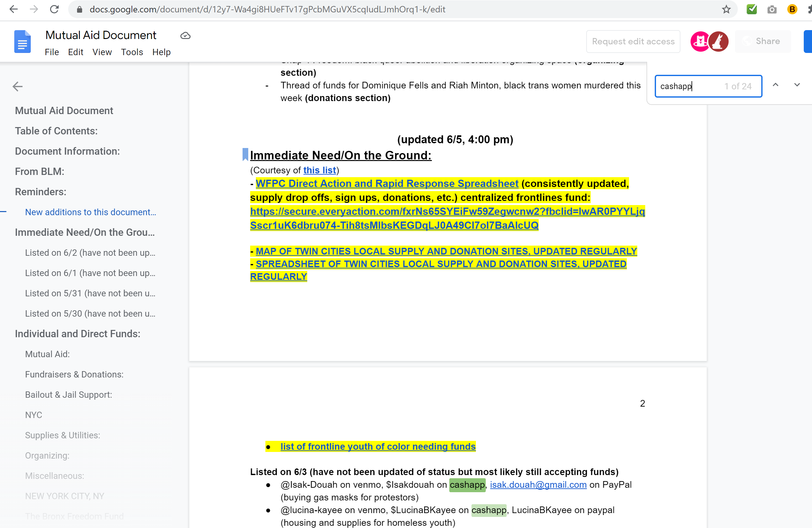Open the Edit menu
812x528 pixels.
coord(75,52)
